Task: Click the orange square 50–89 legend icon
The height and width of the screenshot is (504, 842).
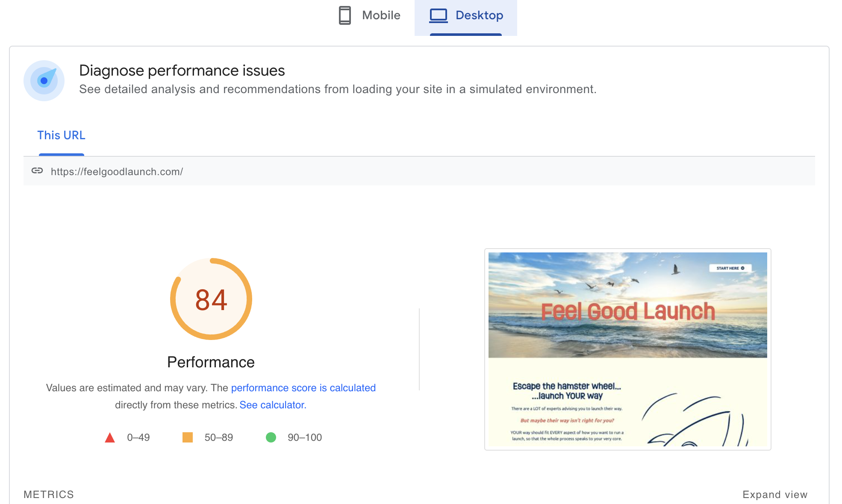Action: [188, 437]
